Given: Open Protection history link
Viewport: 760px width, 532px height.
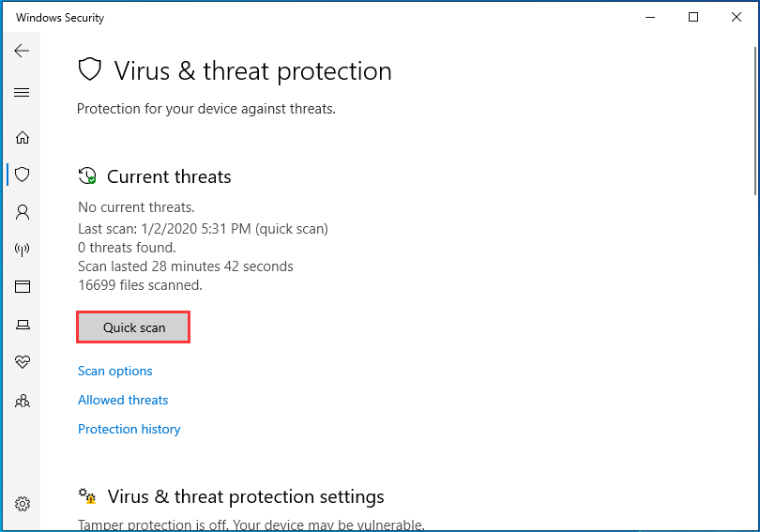Looking at the screenshot, I should [129, 430].
